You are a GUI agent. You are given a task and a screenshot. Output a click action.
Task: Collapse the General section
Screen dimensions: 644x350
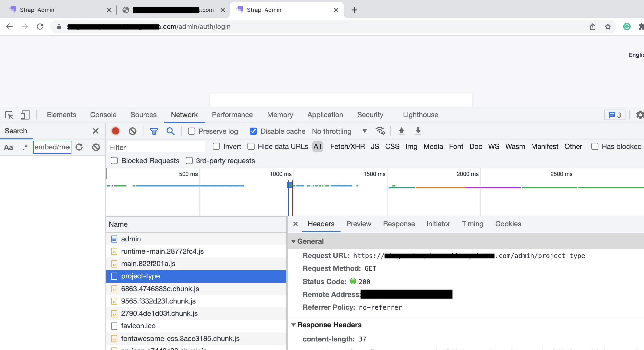click(x=294, y=241)
